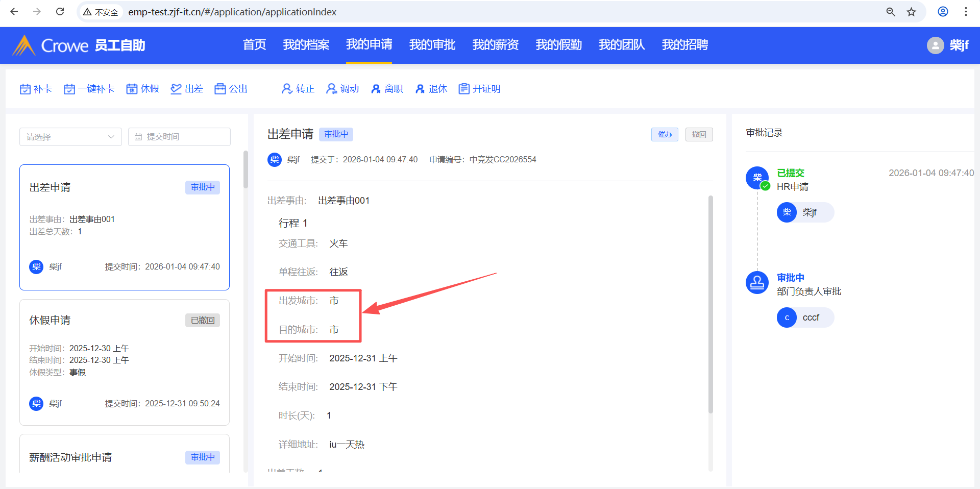Click the 审批中 stamp step icon
The image size is (980, 489).
click(757, 282)
